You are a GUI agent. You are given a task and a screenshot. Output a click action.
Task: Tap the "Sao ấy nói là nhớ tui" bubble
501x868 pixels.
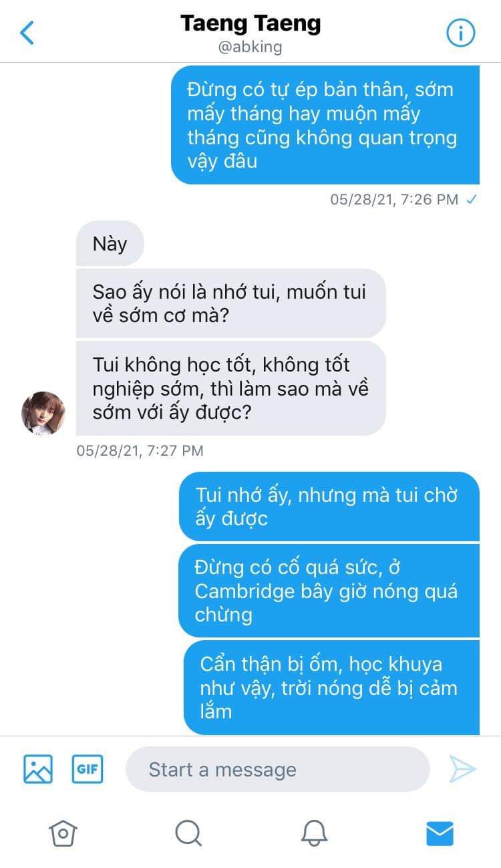pos(230,303)
